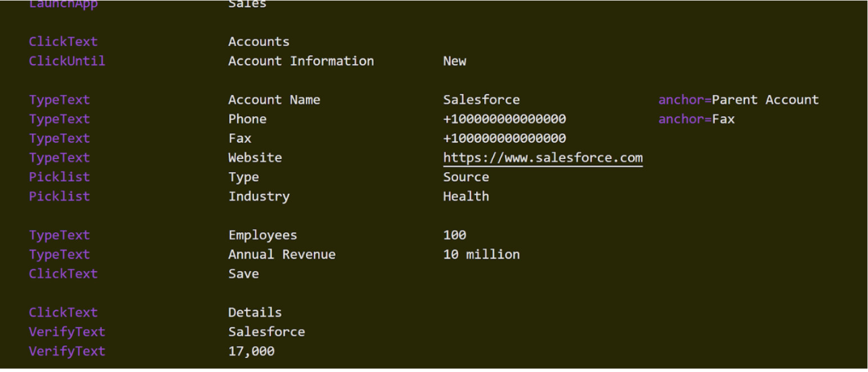Click the 'Website' field name
Screen dimensions: 868x372
tap(255, 158)
